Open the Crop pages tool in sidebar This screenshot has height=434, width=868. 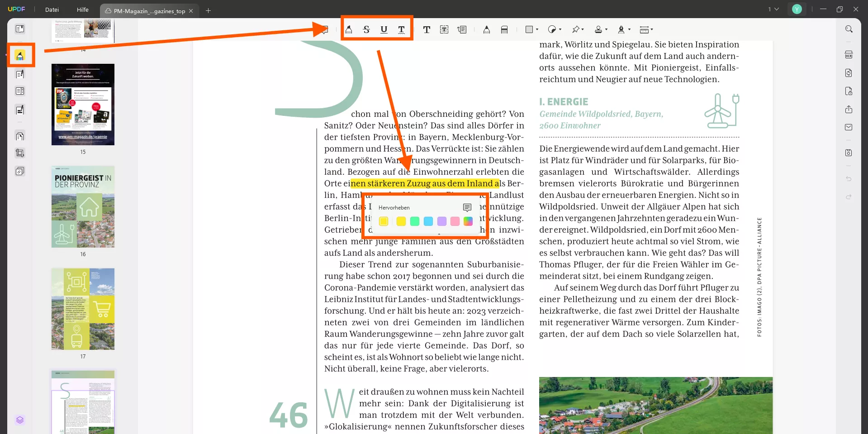pyautogui.click(x=20, y=153)
